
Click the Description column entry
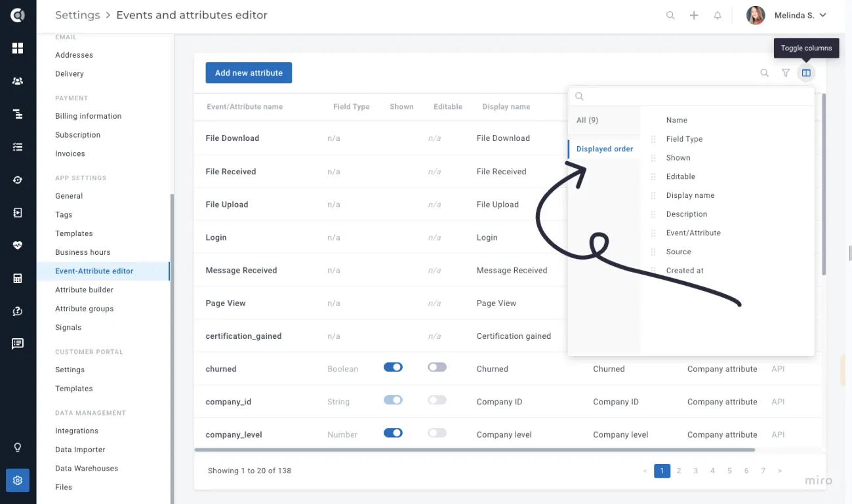pos(687,214)
